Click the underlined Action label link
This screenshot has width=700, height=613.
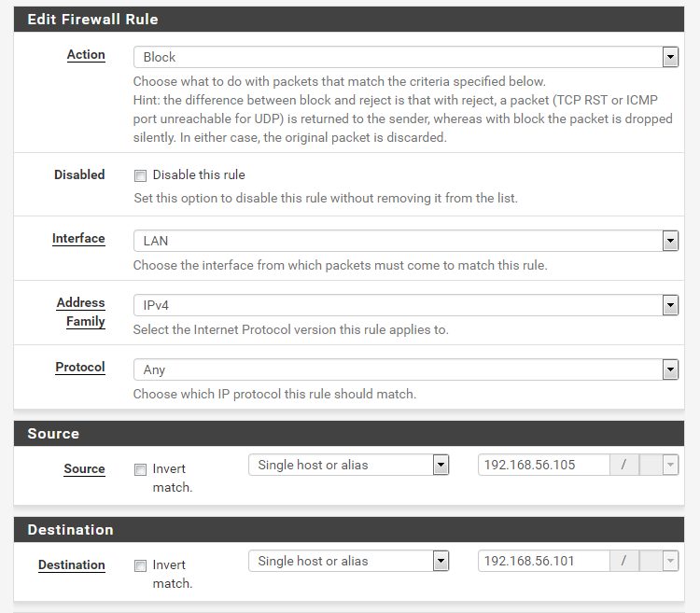86,55
